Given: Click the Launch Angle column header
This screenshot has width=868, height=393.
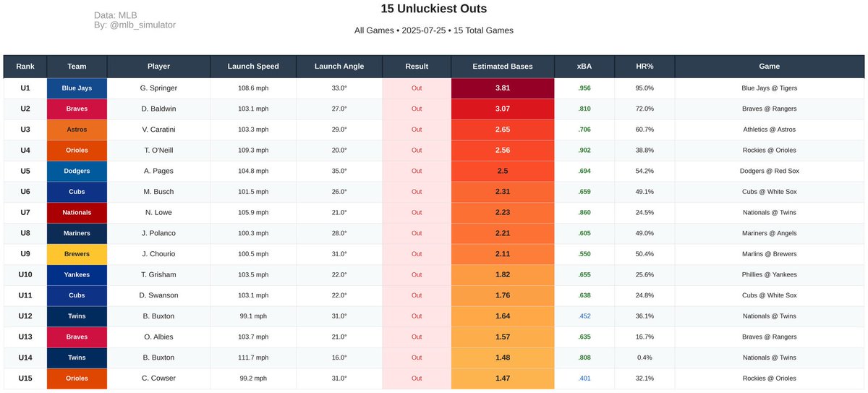Looking at the screenshot, I should 339,66.
